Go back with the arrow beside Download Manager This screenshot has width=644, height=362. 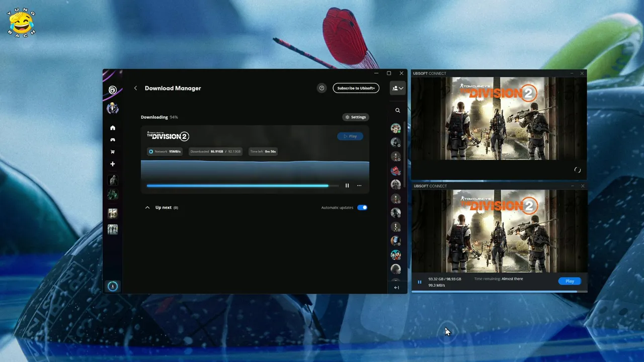(x=135, y=88)
